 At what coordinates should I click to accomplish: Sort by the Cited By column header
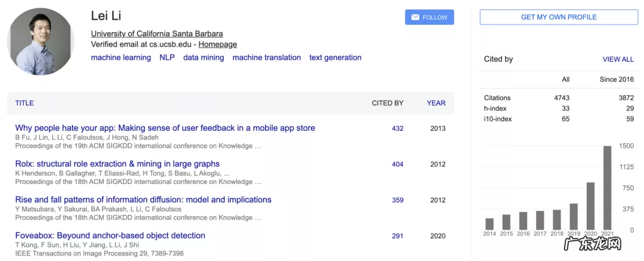click(x=388, y=103)
